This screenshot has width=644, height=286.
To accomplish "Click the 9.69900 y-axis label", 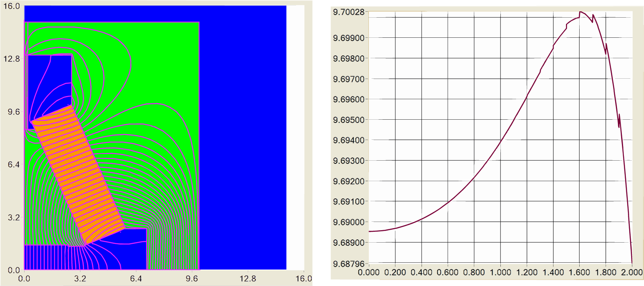I will (x=348, y=38).
